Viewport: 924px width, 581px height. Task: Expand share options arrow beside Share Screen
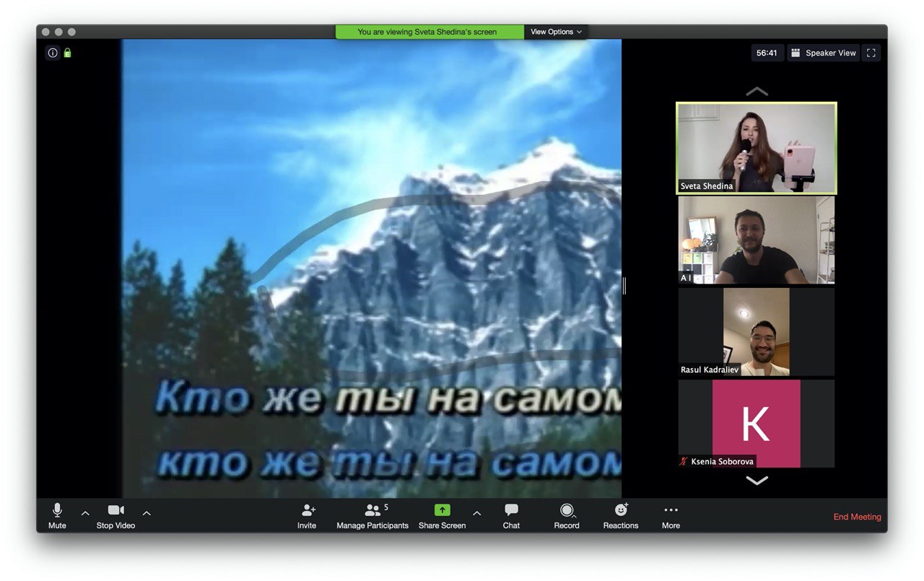click(x=476, y=513)
